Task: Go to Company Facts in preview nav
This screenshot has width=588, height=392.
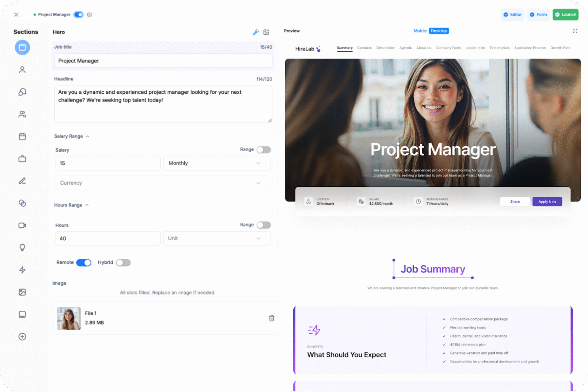Action: pyautogui.click(x=448, y=48)
